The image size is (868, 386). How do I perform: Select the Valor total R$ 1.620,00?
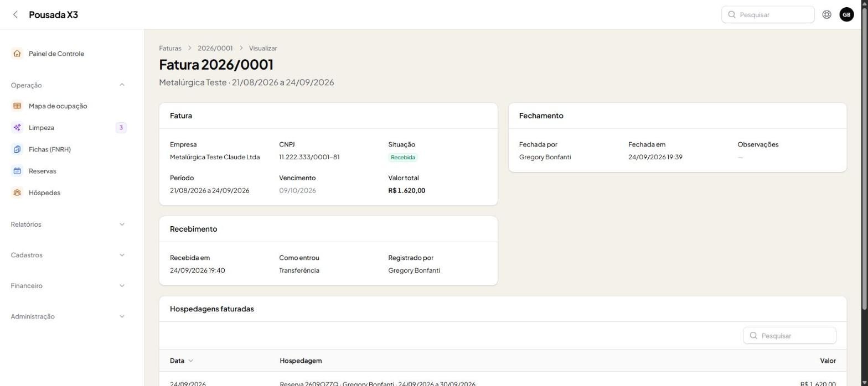tap(407, 190)
